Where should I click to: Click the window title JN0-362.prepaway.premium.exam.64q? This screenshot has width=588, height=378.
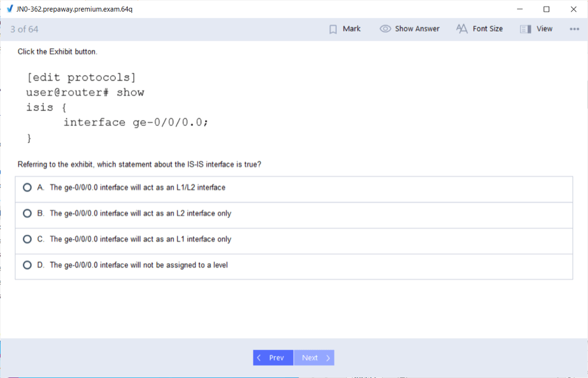coord(74,9)
